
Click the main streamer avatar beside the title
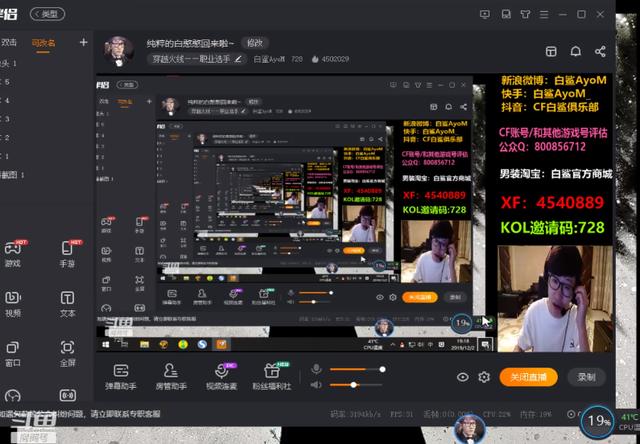click(119, 51)
